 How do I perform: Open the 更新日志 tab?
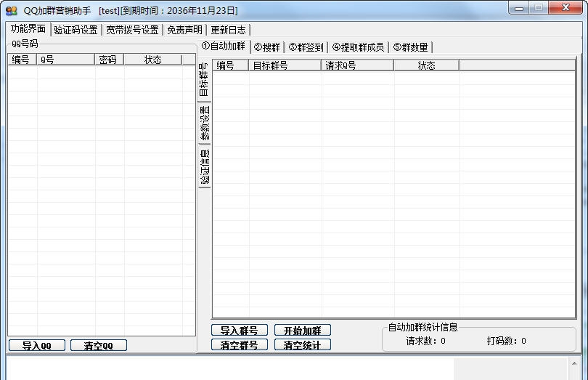coord(228,30)
